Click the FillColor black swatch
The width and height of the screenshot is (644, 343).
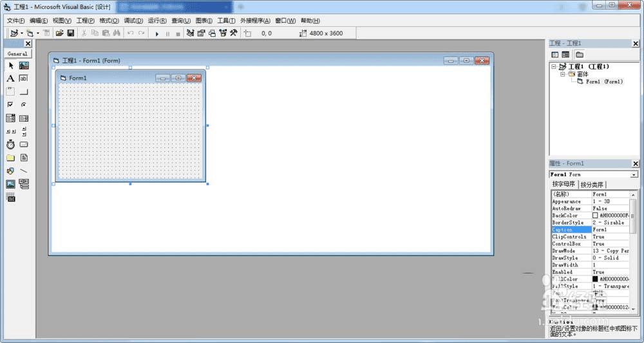(x=595, y=279)
